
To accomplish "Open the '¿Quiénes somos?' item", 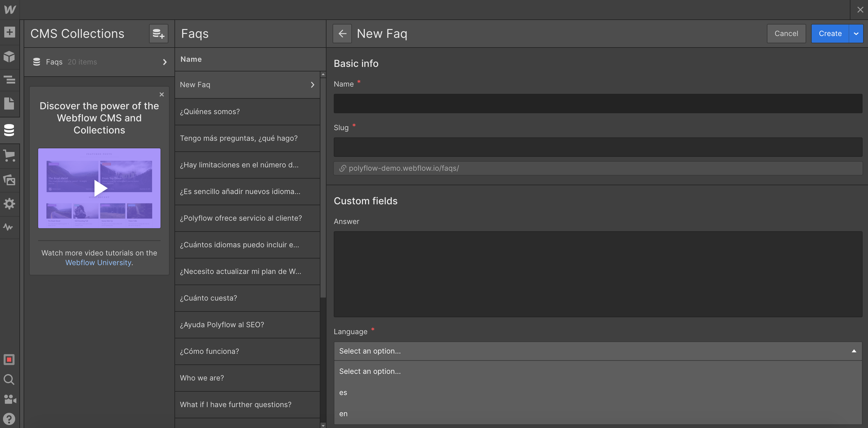I will 247,111.
